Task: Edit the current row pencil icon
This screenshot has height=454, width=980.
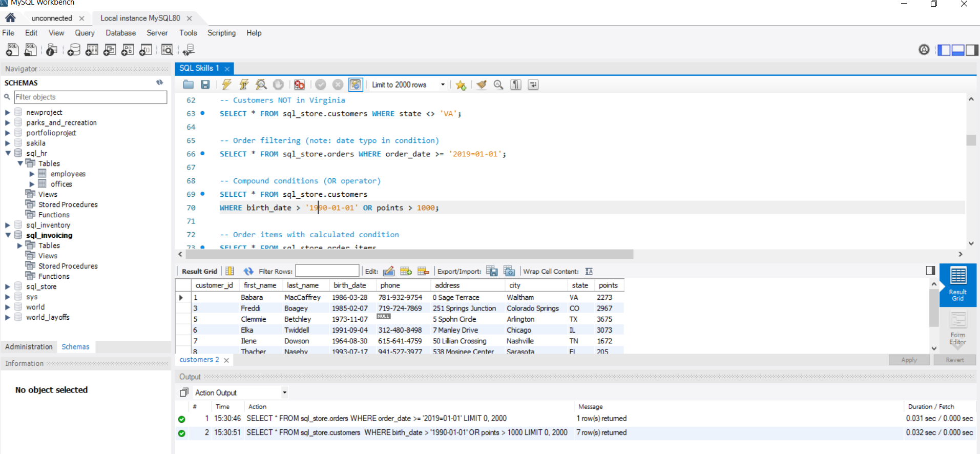Action: (x=389, y=271)
